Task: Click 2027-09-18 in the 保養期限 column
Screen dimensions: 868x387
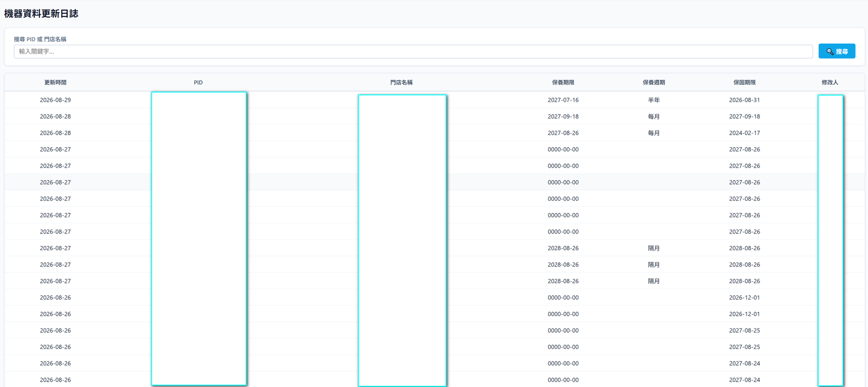Action: click(x=563, y=116)
